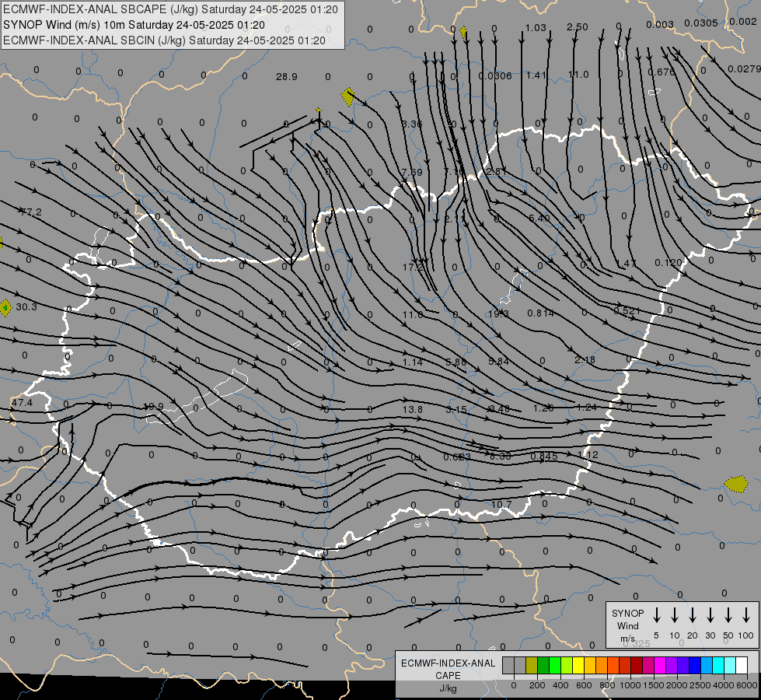The image size is (761, 700).
Task: Choose the orange swatch ending at 800
Action: point(602,666)
